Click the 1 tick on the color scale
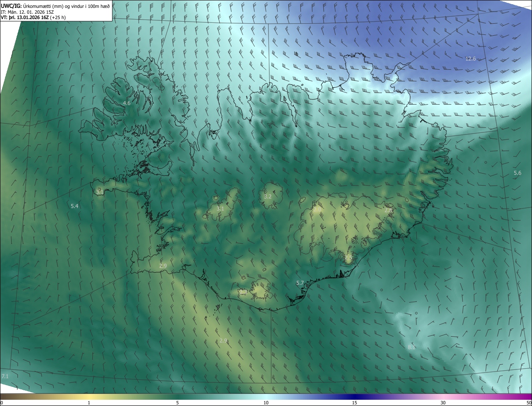The width and height of the screenshot is (532, 406). point(89,403)
